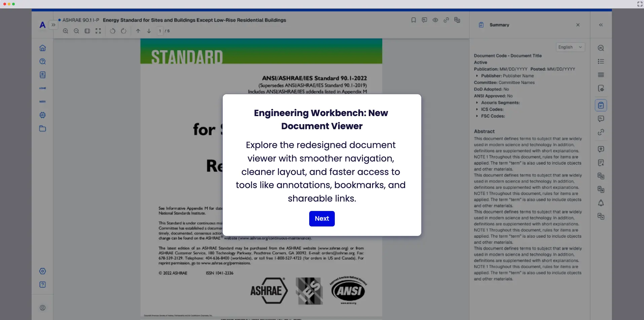Open the bulleted table of contents icon
The image size is (644, 320).
click(x=601, y=62)
